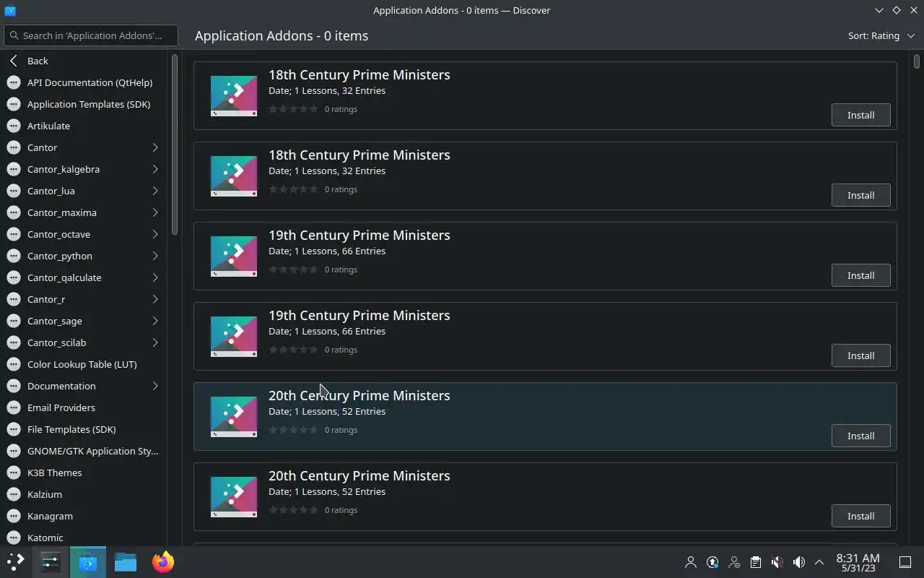Viewport: 924px width, 578px height.
Task: Expand the Cantor_maxima category chevron
Action: click(155, 212)
